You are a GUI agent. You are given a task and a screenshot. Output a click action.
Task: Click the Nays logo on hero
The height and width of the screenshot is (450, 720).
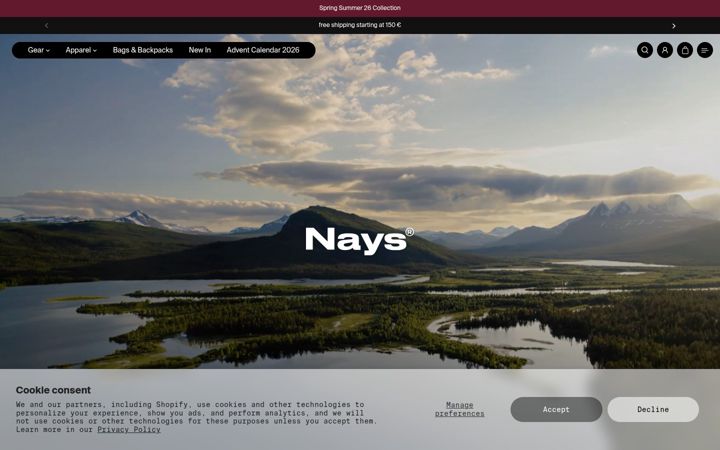360,241
